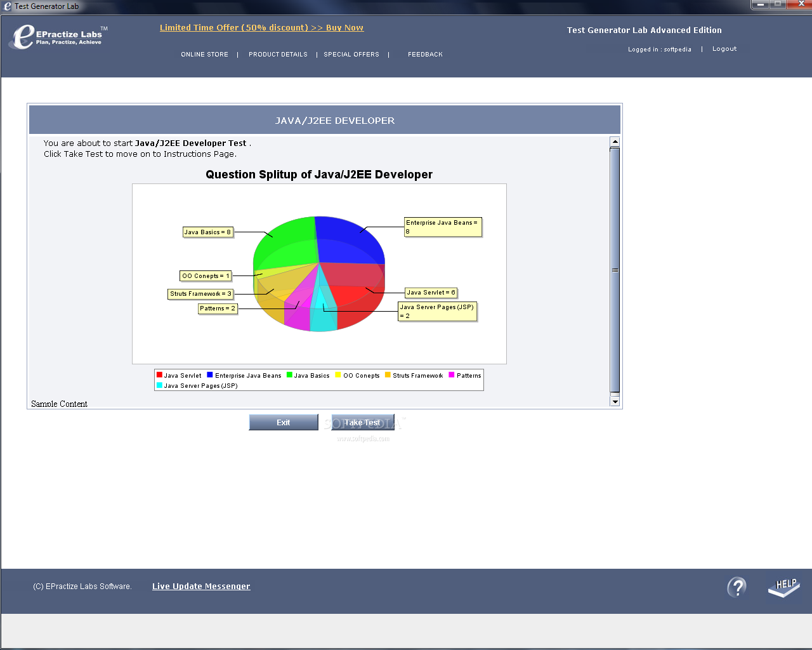Click the 'Sample Content' text
Image resolution: width=812 pixels, height=650 pixels.
59,404
